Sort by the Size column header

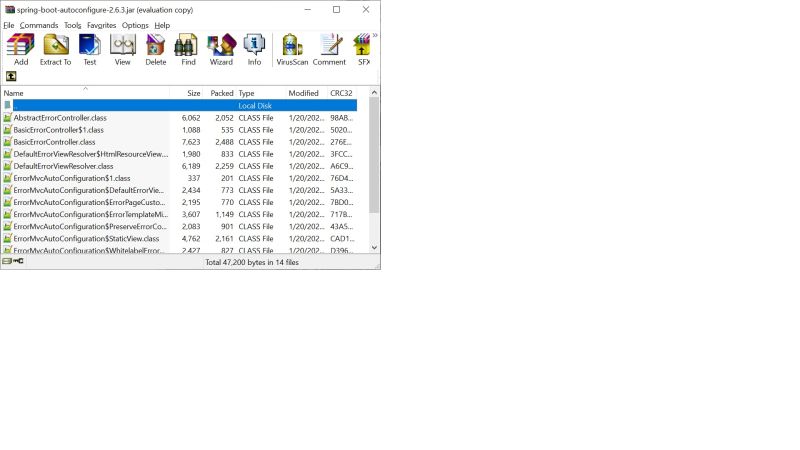(x=187, y=93)
